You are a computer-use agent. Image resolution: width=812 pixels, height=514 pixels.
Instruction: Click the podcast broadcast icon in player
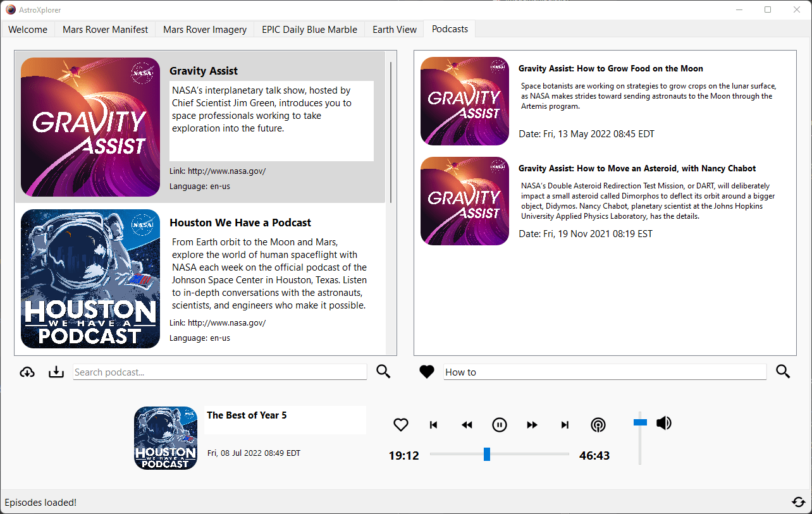point(598,425)
